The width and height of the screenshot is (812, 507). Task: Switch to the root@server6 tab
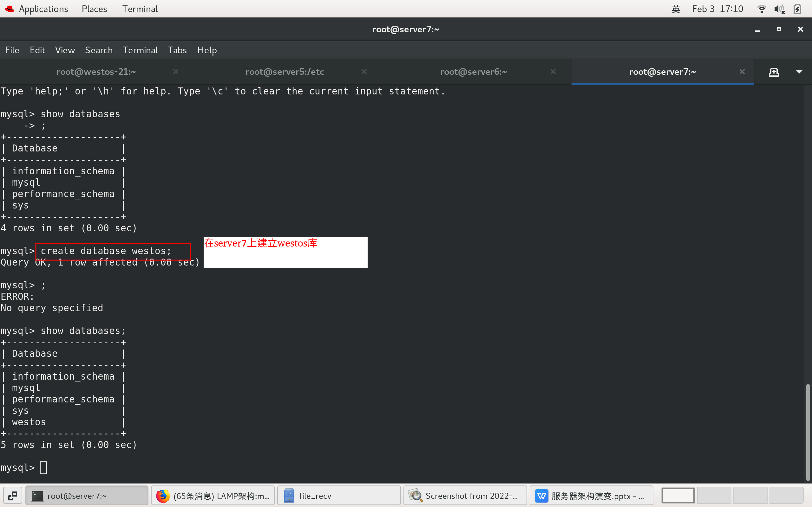(473, 71)
